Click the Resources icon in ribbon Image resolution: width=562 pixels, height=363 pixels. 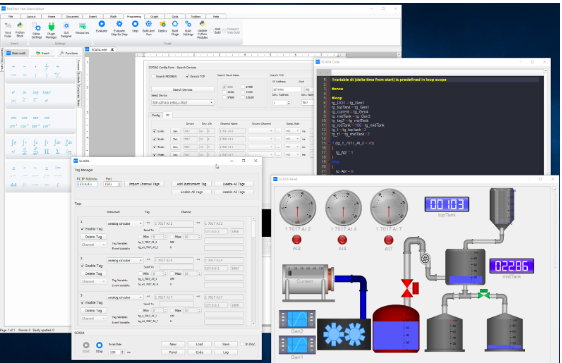82,26
